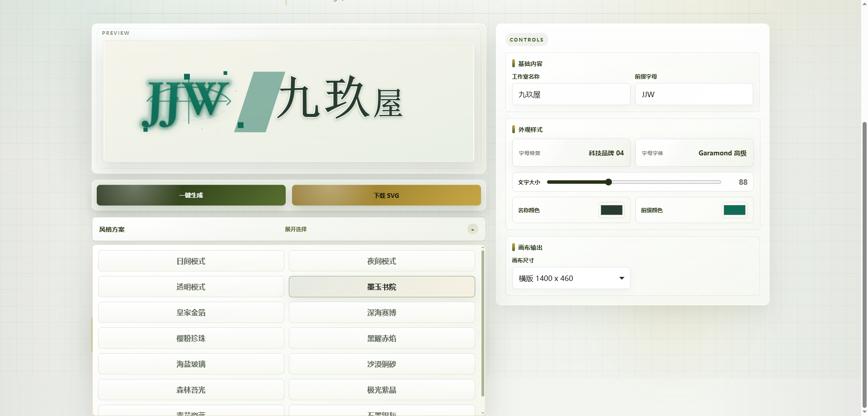Select the 夜间模式 style preset

pos(382,261)
